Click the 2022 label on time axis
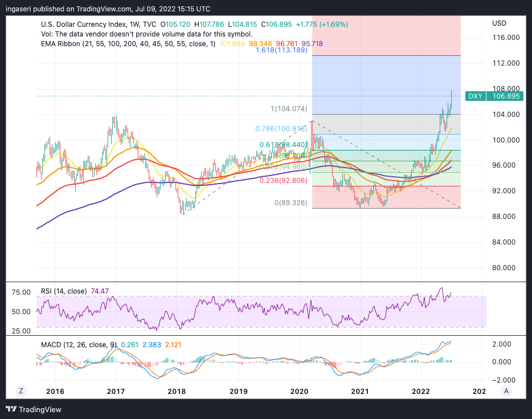The image size is (532, 419). coord(421,391)
